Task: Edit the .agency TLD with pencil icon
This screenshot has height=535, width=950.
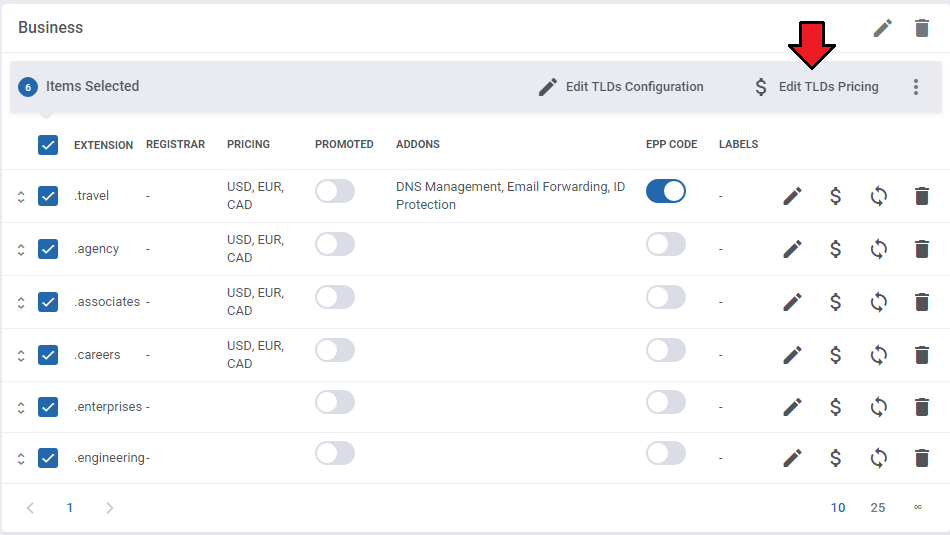Action: pos(792,249)
